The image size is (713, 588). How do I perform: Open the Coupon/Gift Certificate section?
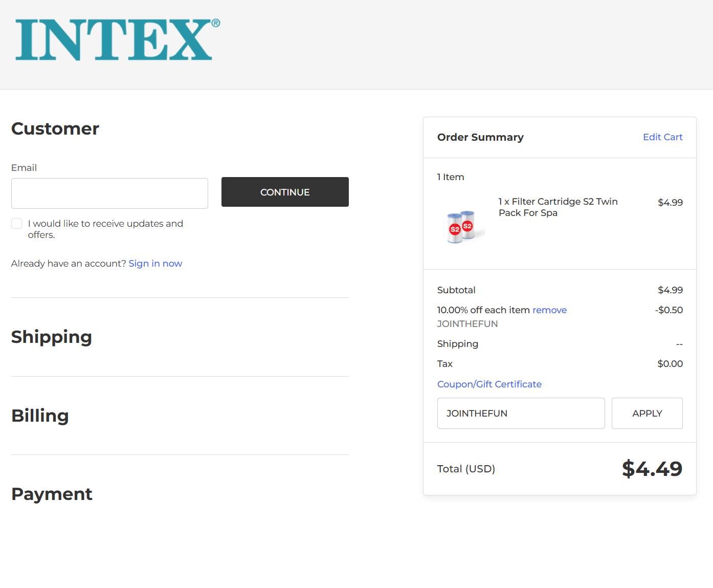489,384
